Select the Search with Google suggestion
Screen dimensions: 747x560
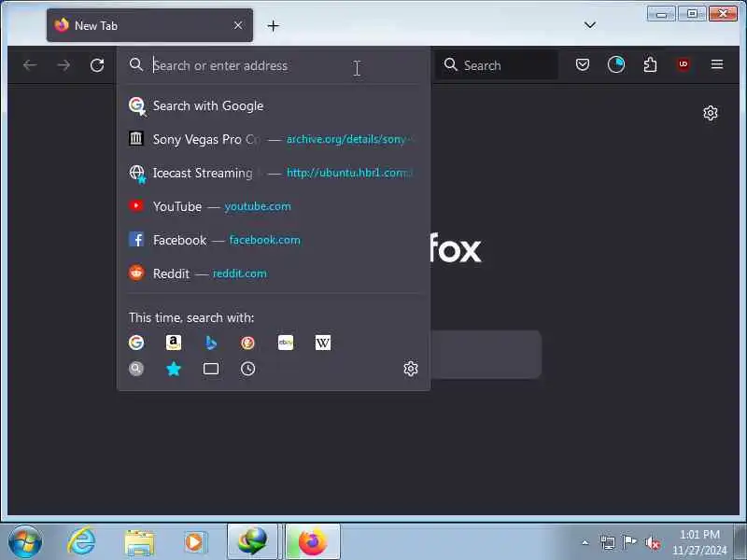point(274,105)
